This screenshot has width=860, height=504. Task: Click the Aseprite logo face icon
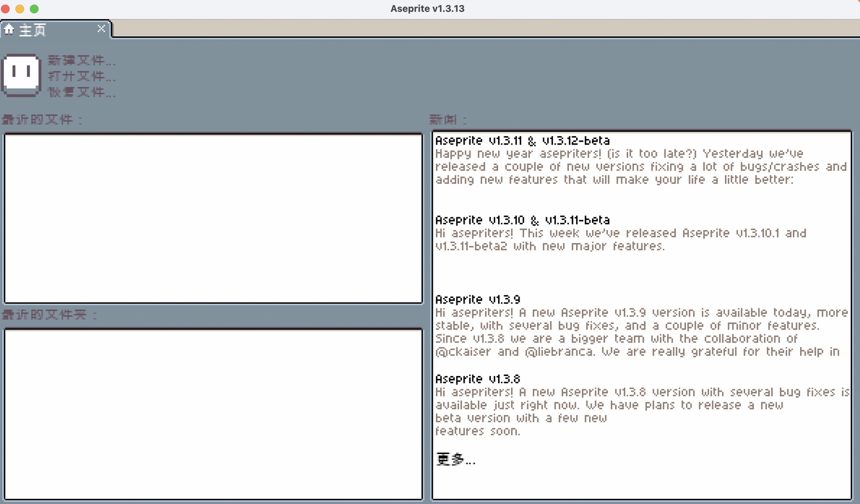point(21,75)
